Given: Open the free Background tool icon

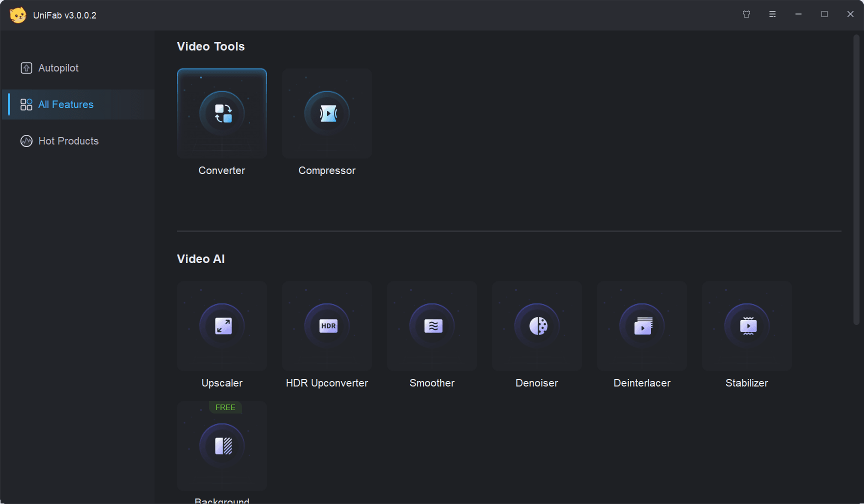Looking at the screenshot, I should tap(222, 446).
